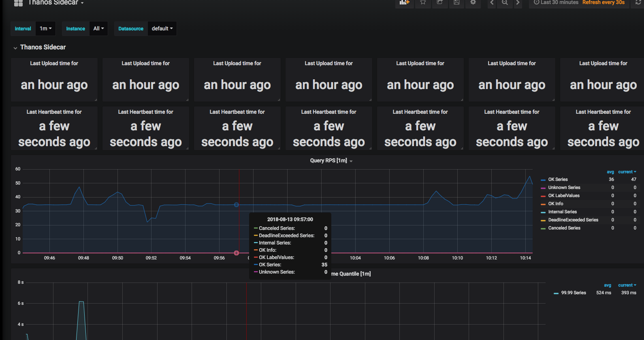Toggle Unknown Series in the legend
The height and width of the screenshot is (340, 644).
[x=564, y=187]
